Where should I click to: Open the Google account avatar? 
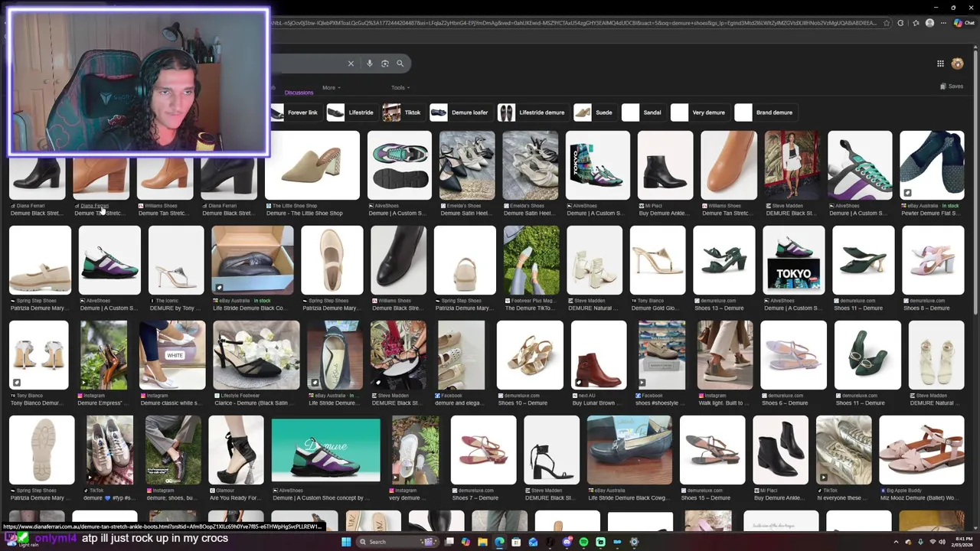tap(957, 64)
